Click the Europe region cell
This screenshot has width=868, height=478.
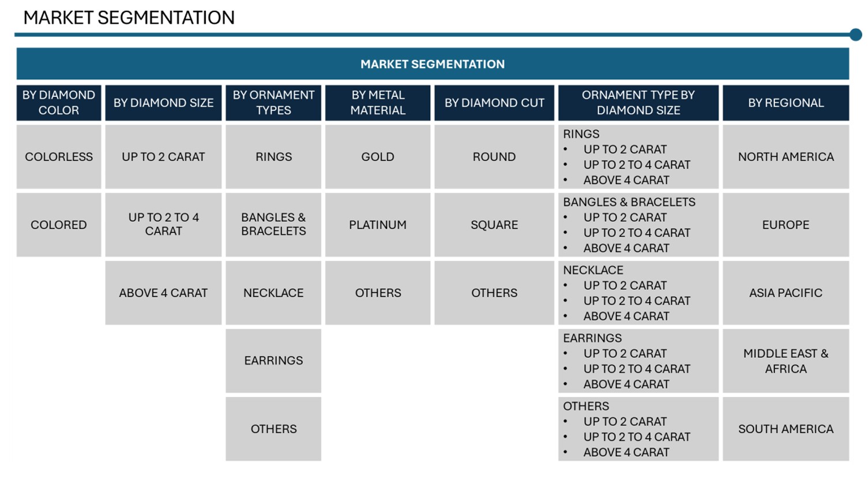click(x=786, y=225)
